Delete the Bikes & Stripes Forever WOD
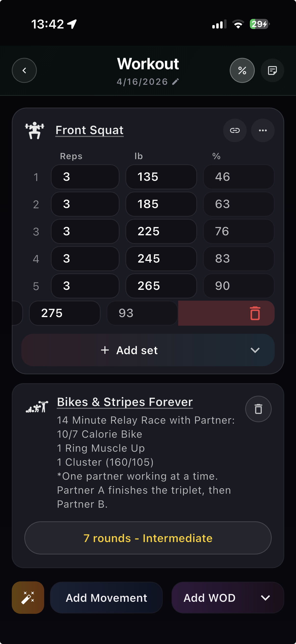The image size is (296, 644). [x=258, y=409]
